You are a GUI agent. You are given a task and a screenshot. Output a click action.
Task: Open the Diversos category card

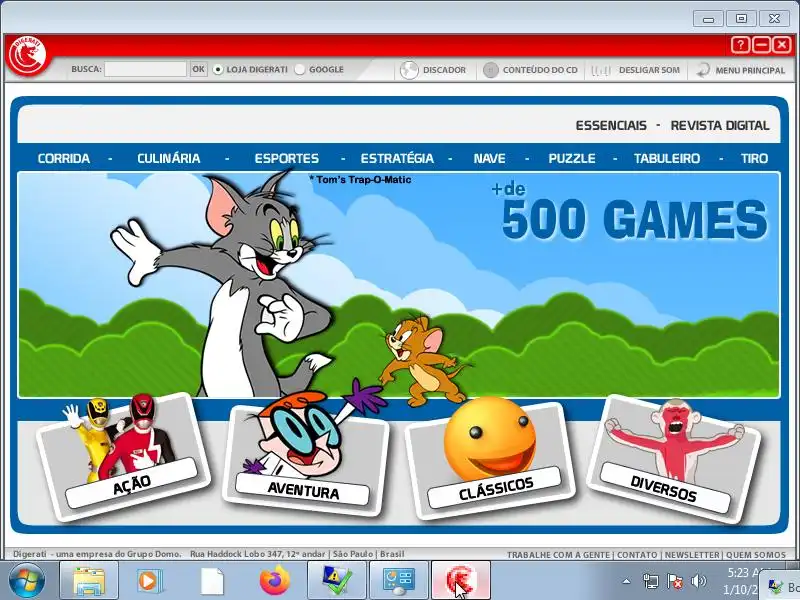673,458
